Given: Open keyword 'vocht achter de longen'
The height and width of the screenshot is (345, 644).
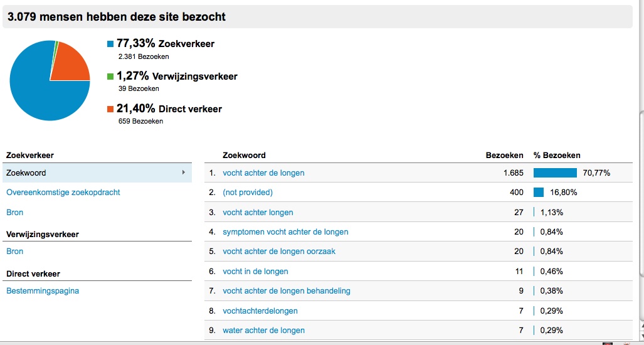Looking at the screenshot, I should 263,173.
